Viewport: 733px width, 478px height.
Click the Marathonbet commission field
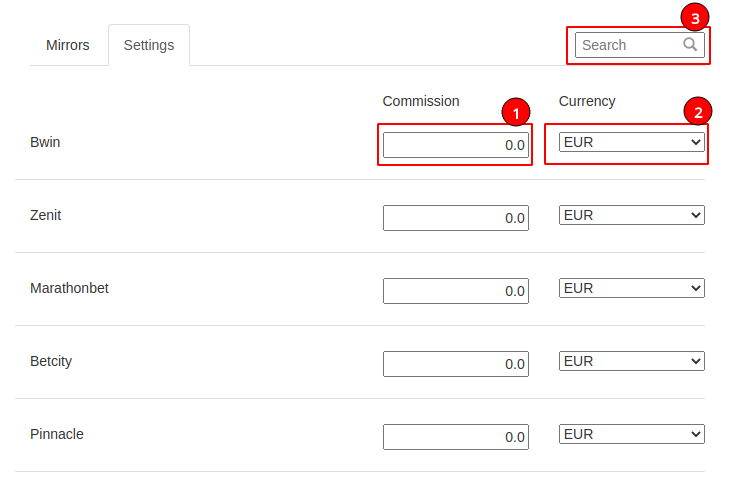click(x=456, y=291)
